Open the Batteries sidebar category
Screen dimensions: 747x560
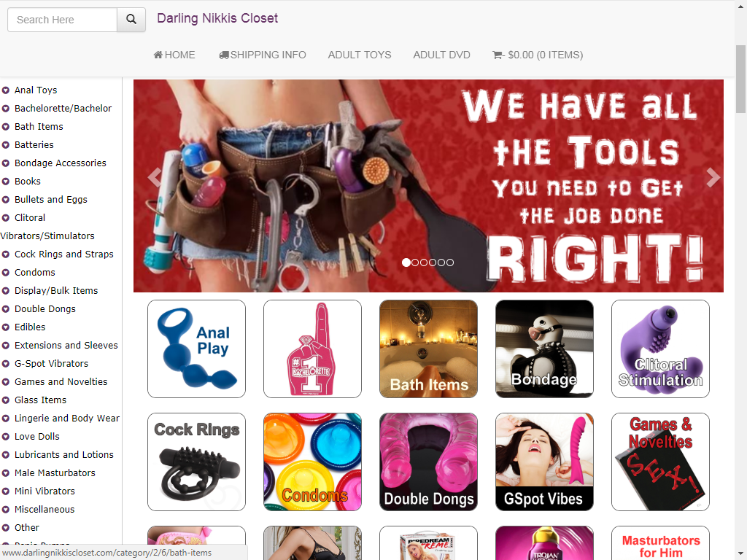pyautogui.click(x=34, y=145)
